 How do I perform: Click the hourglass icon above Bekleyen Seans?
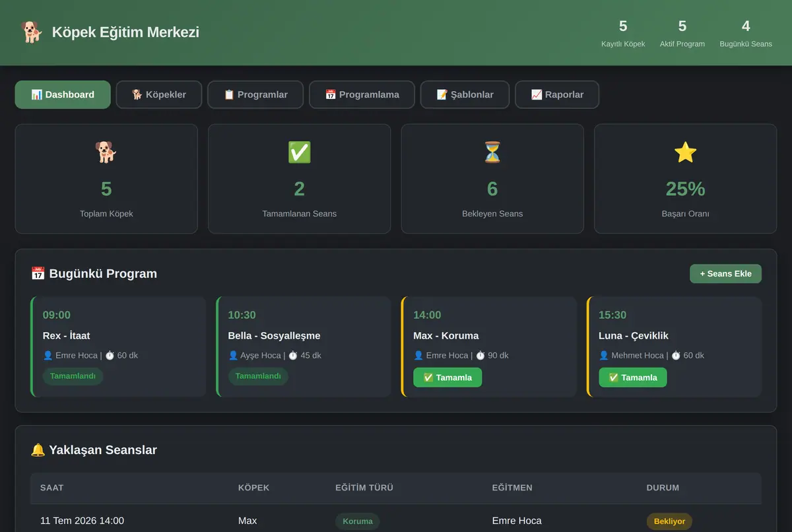pyautogui.click(x=492, y=152)
